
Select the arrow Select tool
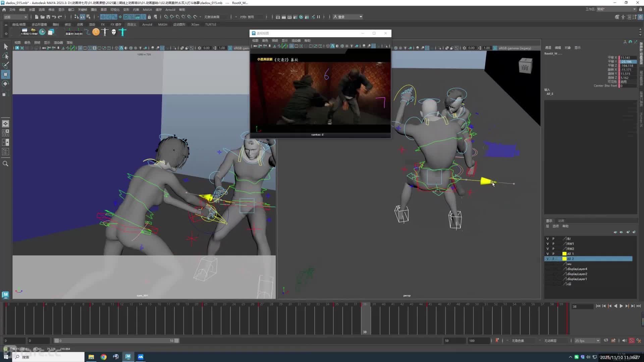6,47
